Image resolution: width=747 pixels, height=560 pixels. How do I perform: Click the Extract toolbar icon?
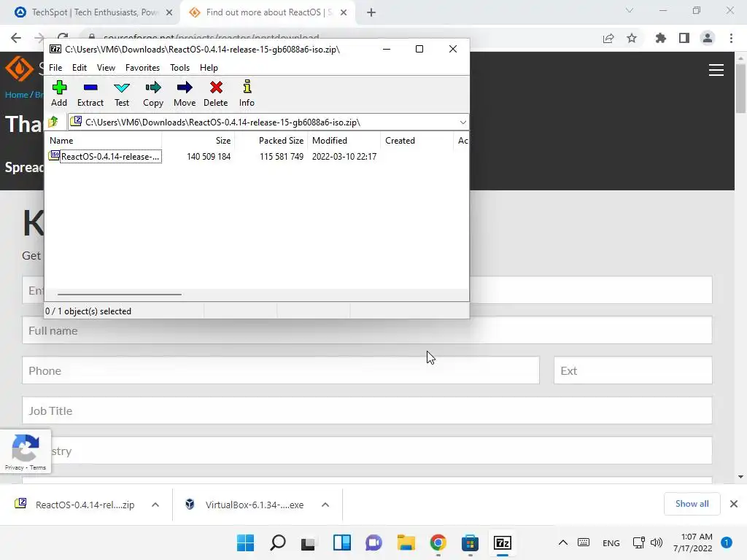[x=90, y=93]
